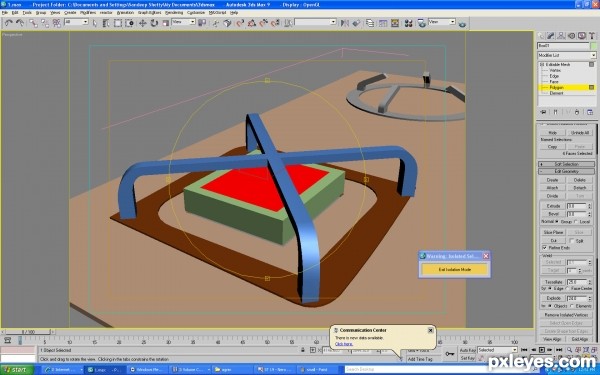Click the Zoom magnifier viewport icon
Viewport: 600px width, 375px height.
(569, 350)
